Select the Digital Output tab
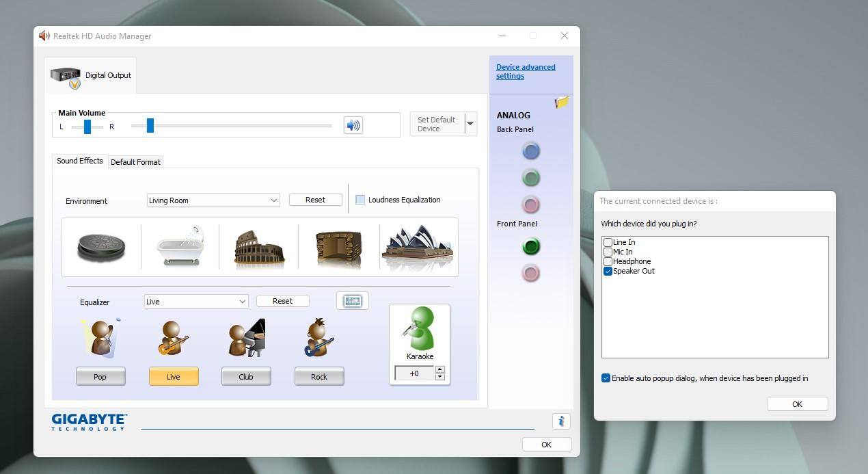The width and height of the screenshot is (868, 474). point(91,75)
